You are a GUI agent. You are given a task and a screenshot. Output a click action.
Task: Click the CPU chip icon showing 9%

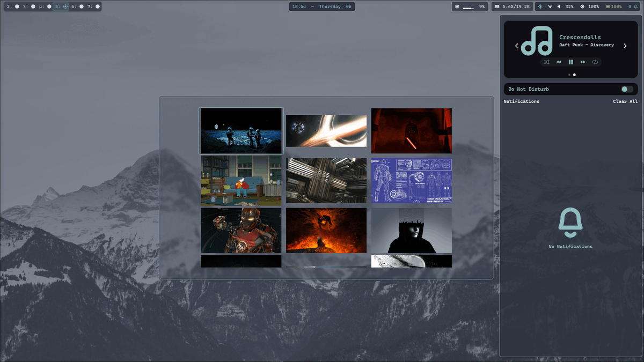point(457,6)
